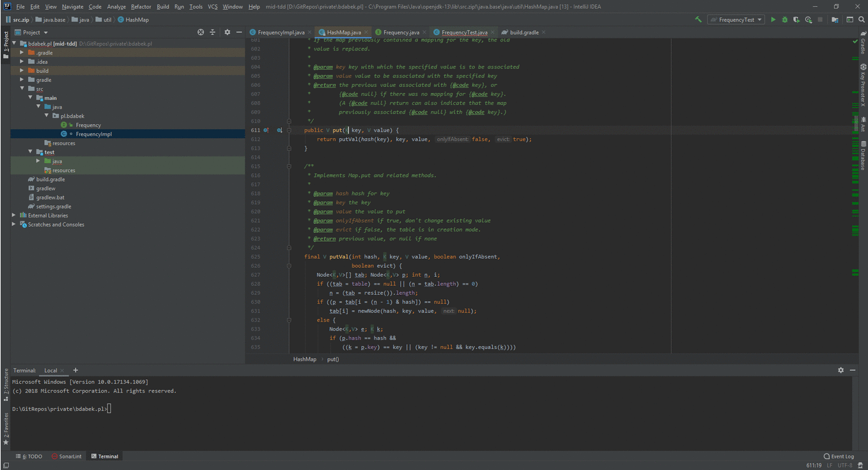Image resolution: width=868 pixels, height=470 pixels.
Task: Expand the .gradle folder arrow
Action: tap(22, 53)
